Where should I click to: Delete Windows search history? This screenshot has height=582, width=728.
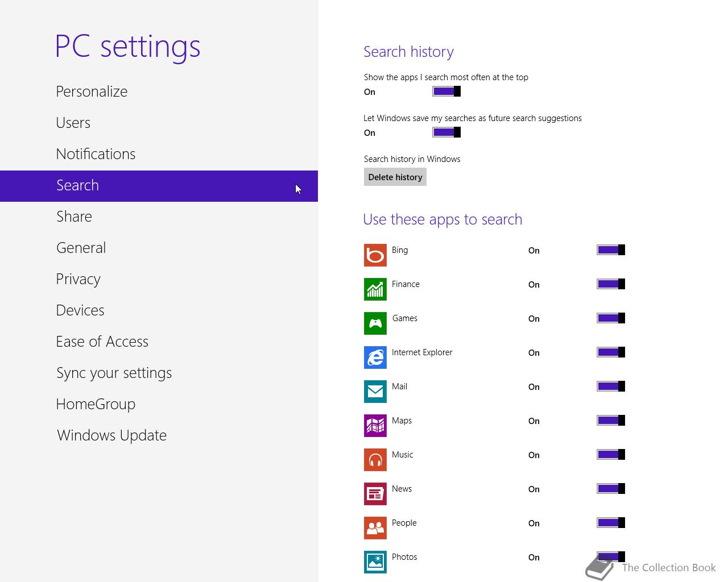[x=395, y=177]
